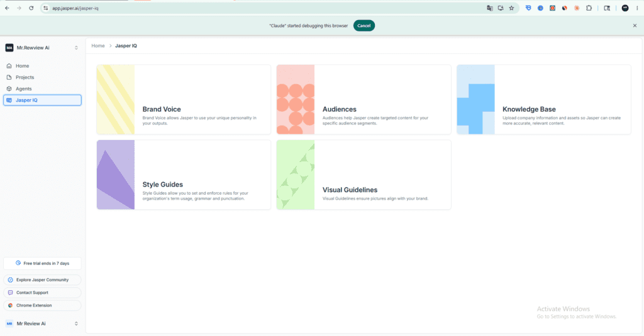Image resolution: width=644 pixels, height=336 pixels.
Task: Click the browser forward arrow
Action: (19, 8)
